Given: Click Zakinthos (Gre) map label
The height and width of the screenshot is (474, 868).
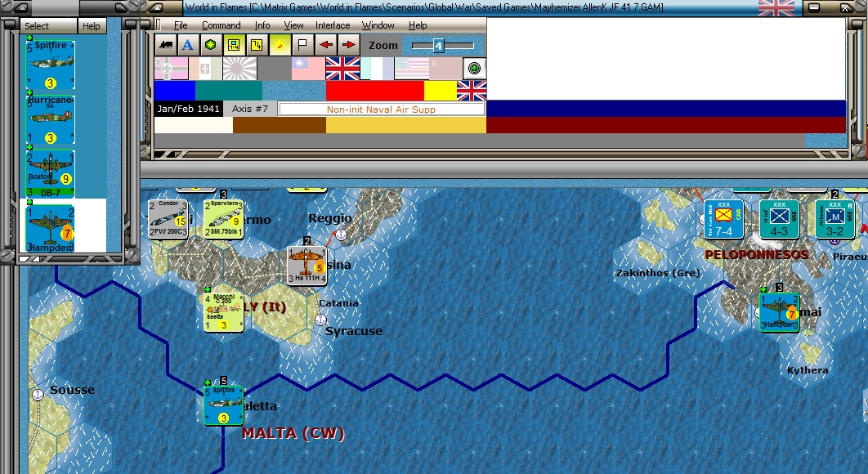Looking at the screenshot, I should (x=658, y=272).
